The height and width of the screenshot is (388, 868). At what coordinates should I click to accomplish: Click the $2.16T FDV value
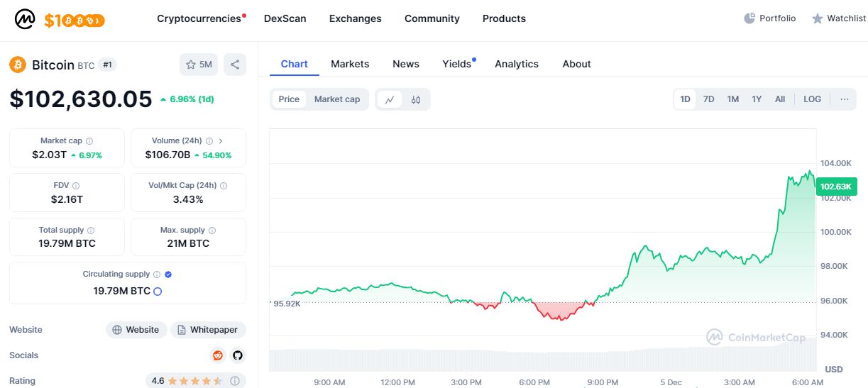67,199
